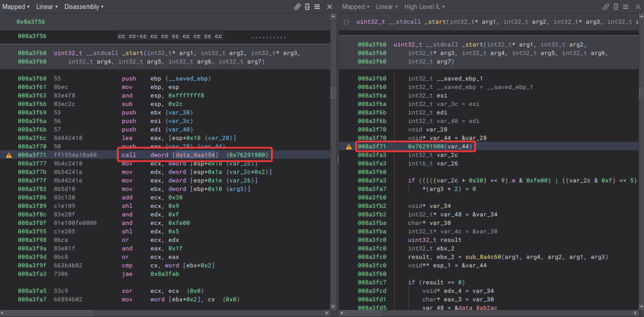
Task: Click the warning icon in High Level IL pane
Action: (349, 146)
